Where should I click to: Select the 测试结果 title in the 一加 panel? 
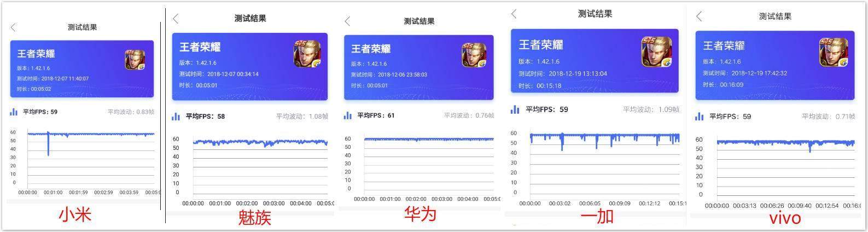(x=595, y=14)
